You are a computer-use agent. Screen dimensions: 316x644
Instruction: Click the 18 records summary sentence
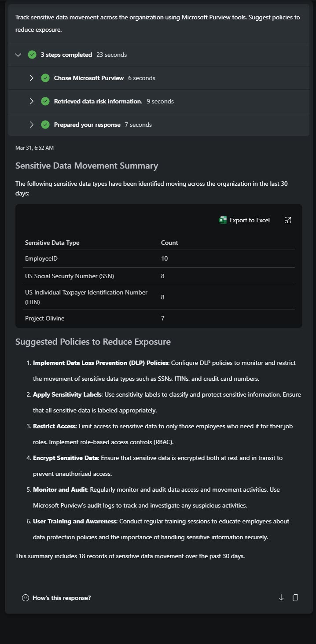coord(130,556)
